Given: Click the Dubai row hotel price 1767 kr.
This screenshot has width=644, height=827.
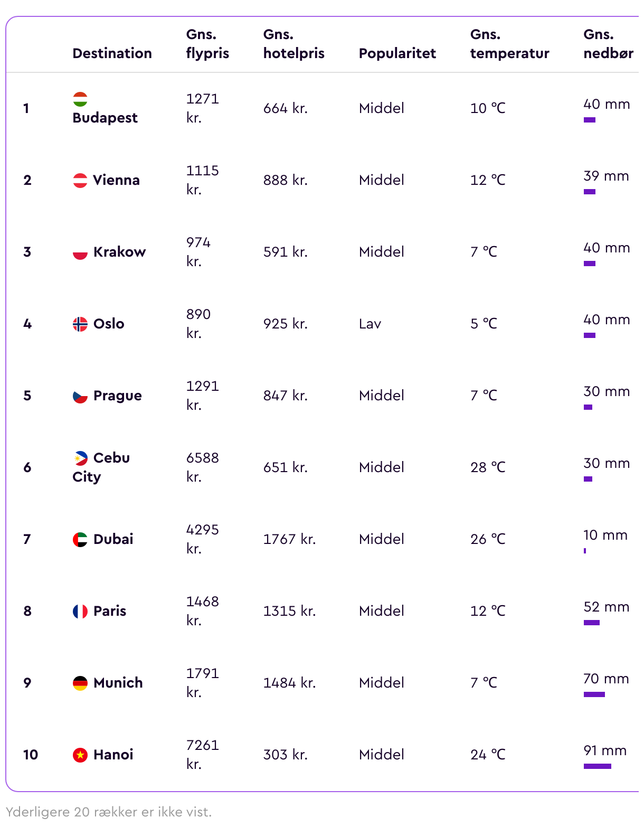Looking at the screenshot, I should point(290,539).
